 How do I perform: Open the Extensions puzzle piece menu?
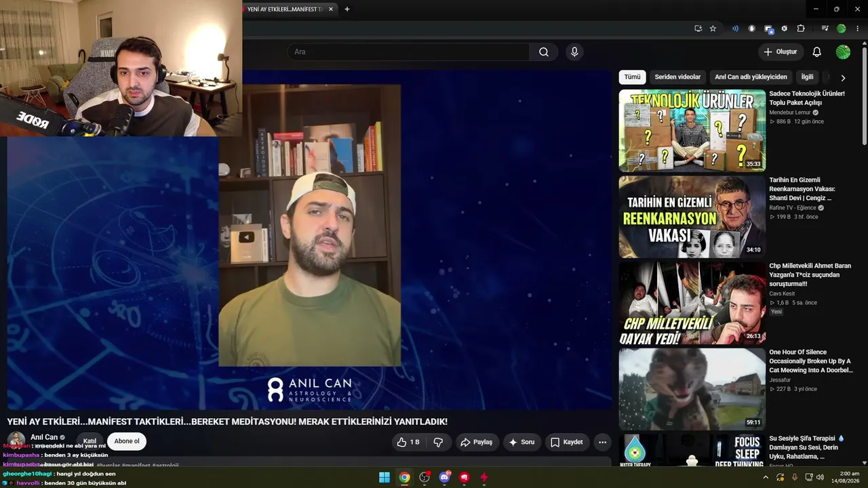[x=801, y=28]
